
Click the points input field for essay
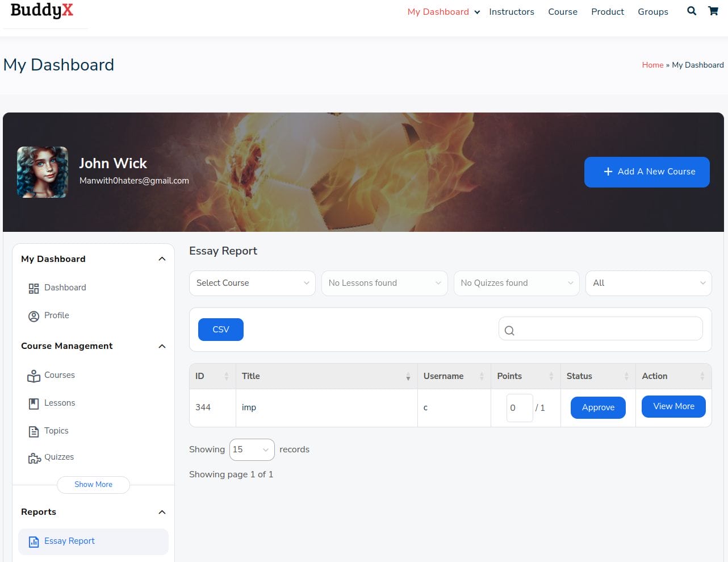click(519, 408)
